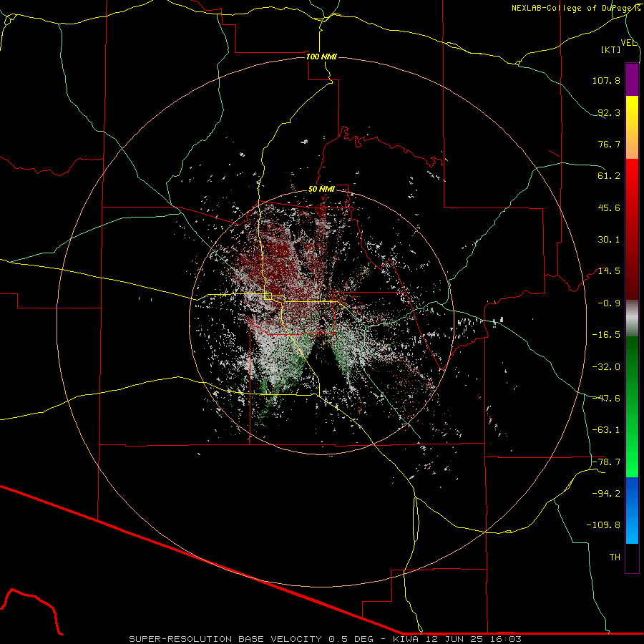Select the -32.0 scale value
644x644 pixels.
point(606,367)
